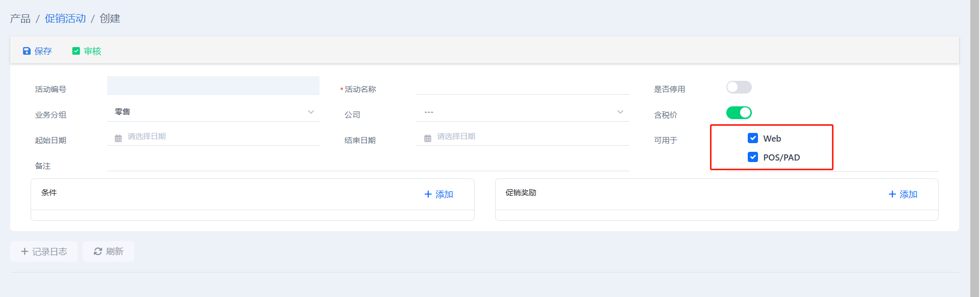Click the 活动名称 label
980x297 pixels.
click(x=360, y=89)
